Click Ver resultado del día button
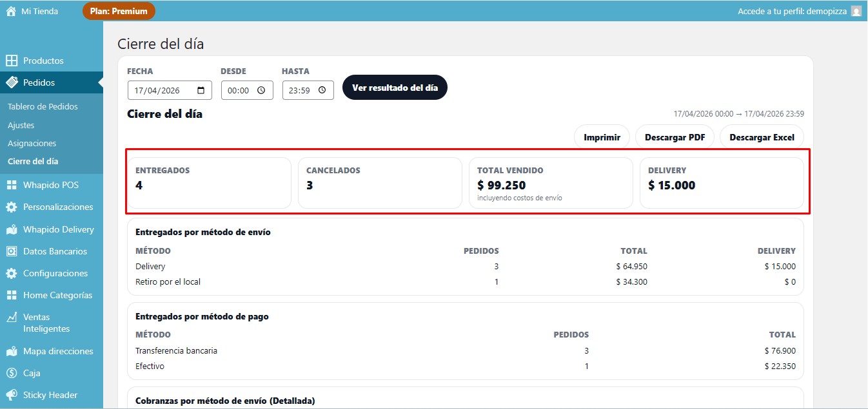This screenshot has height=409, width=868. (x=395, y=88)
